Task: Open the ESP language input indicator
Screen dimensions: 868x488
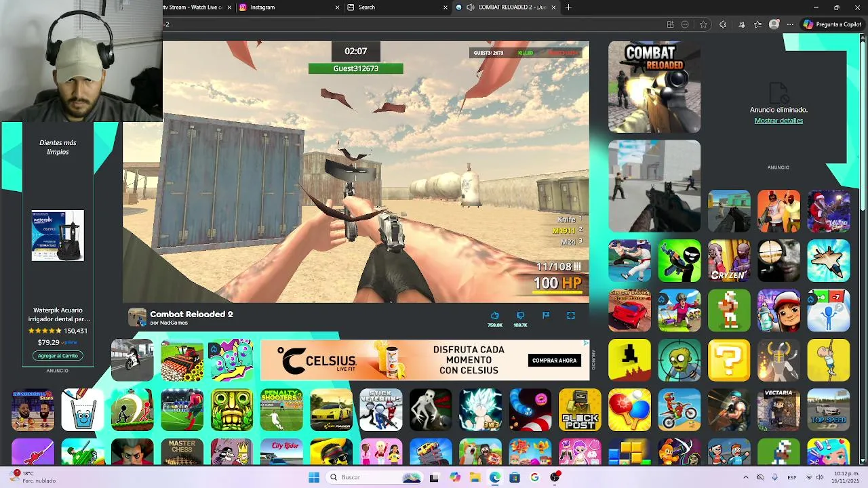Action: tap(792, 477)
